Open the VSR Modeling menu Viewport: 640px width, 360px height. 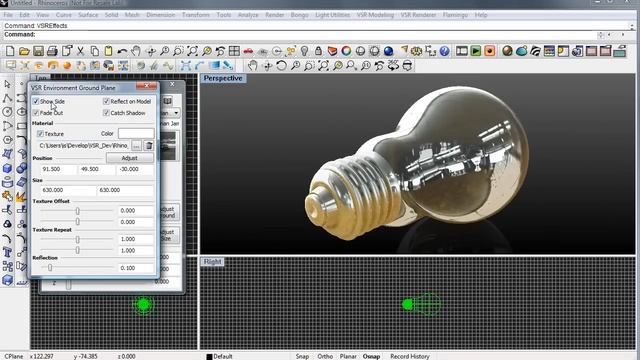(375, 15)
